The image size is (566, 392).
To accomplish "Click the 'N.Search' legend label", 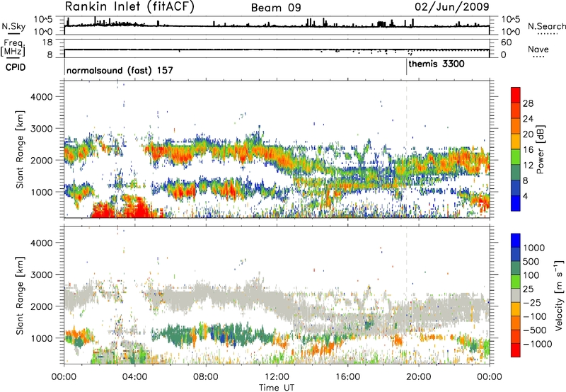I will pos(547,26).
